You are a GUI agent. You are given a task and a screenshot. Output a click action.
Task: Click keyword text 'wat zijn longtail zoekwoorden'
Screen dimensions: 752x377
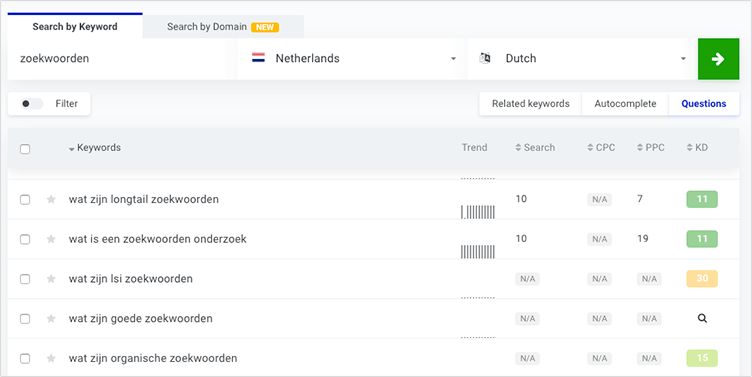point(144,200)
